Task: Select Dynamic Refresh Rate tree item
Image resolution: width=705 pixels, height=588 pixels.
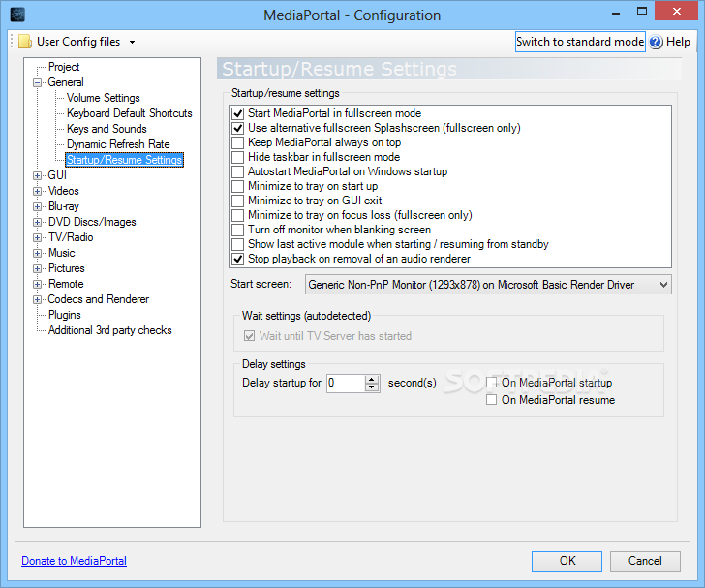Action: click(118, 144)
